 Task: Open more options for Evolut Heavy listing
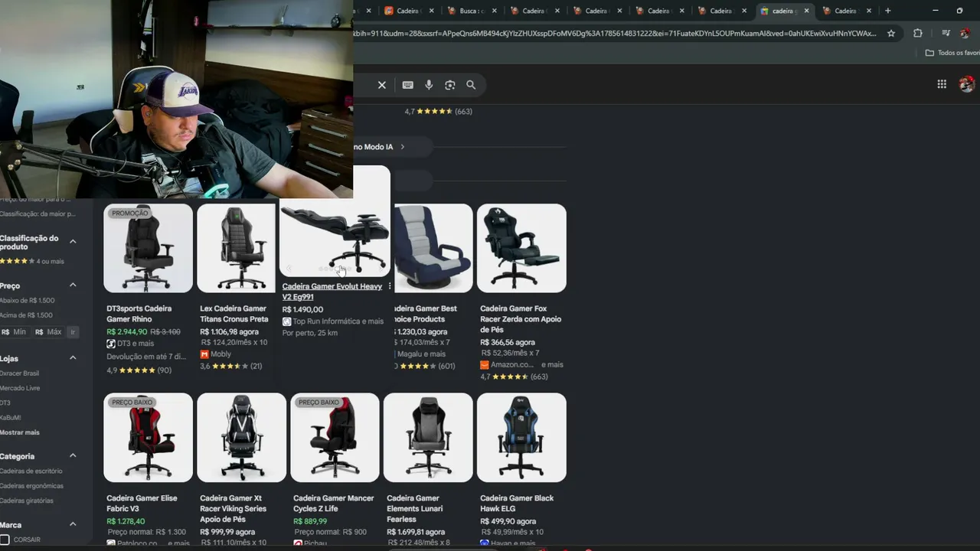point(390,286)
